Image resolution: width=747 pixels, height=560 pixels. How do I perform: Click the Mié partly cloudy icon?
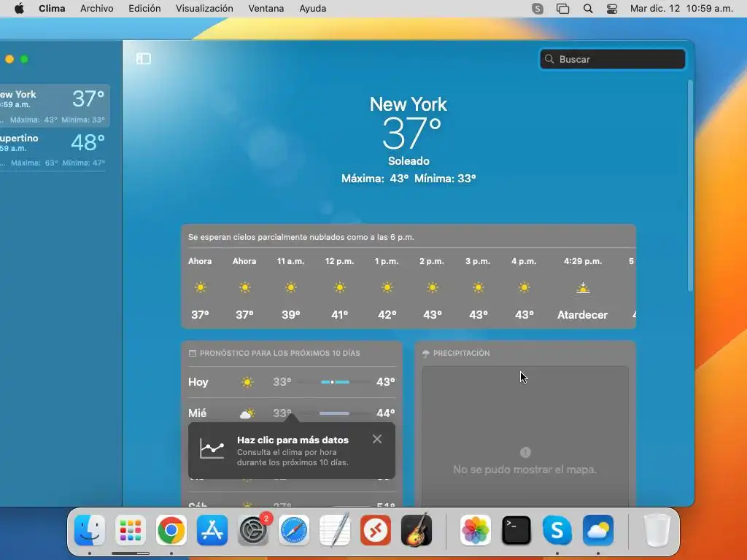[247, 413]
